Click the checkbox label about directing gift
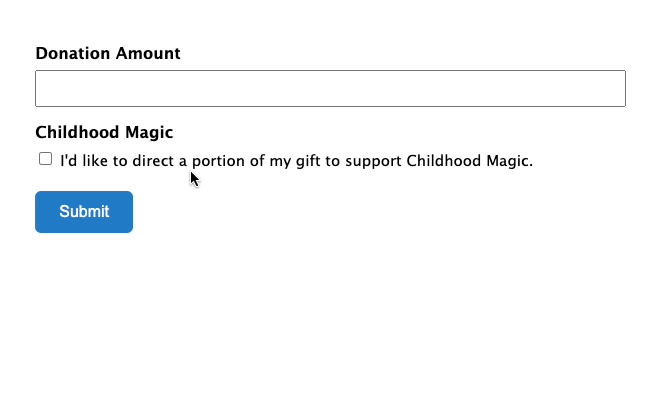 (x=297, y=161)
